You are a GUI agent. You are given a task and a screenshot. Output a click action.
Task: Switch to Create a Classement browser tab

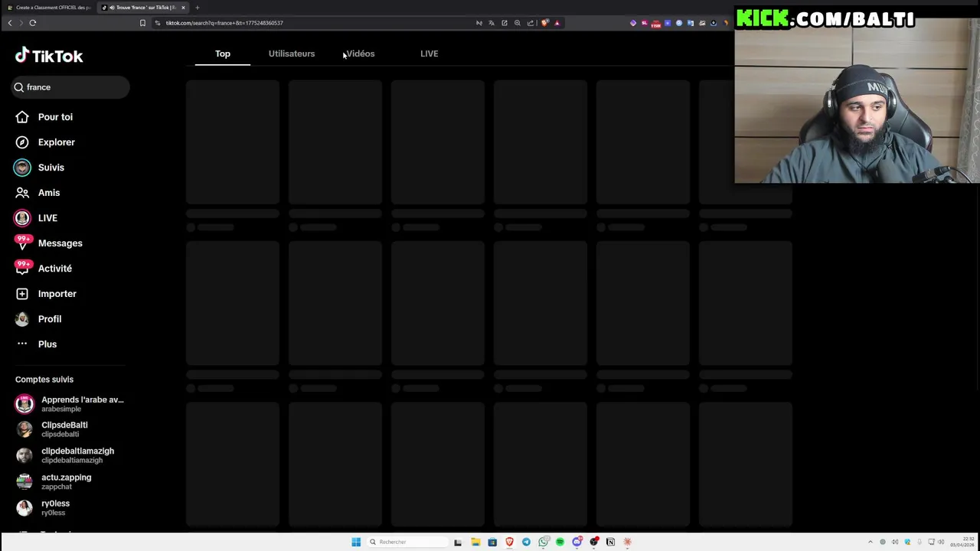pyautogui.click(x=49, y=8)
